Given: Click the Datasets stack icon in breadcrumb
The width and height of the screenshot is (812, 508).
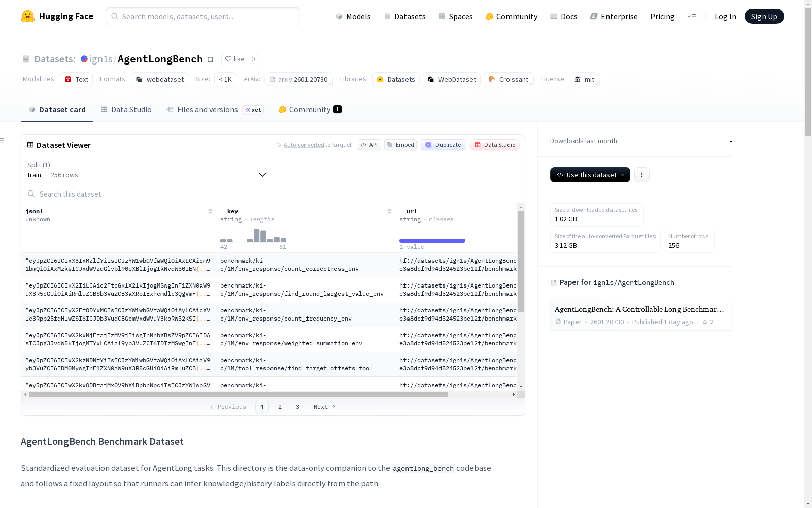Looking at the screenshot, I should coord(26,59).
